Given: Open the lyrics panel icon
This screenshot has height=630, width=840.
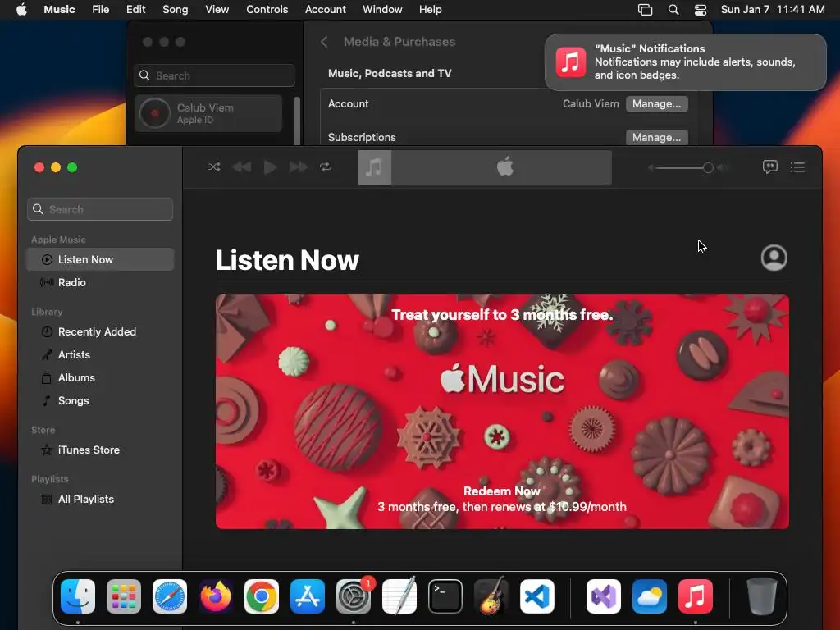Looking at the screenshot, I should pyautogui.click(x=769, y=167).
